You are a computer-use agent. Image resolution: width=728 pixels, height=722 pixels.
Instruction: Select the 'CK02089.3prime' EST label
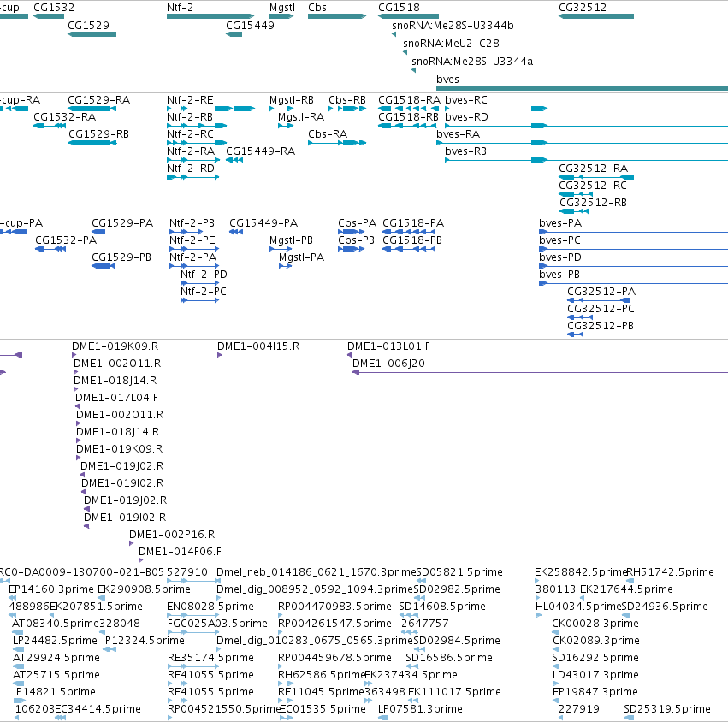(x=596, y=640)
